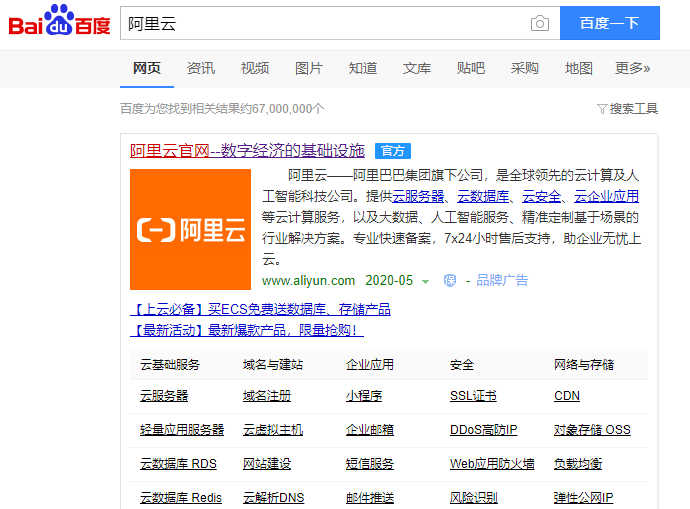Open 企业邮箱 link
Viewport: 690px width, 509px height.
tap(370, 430)
